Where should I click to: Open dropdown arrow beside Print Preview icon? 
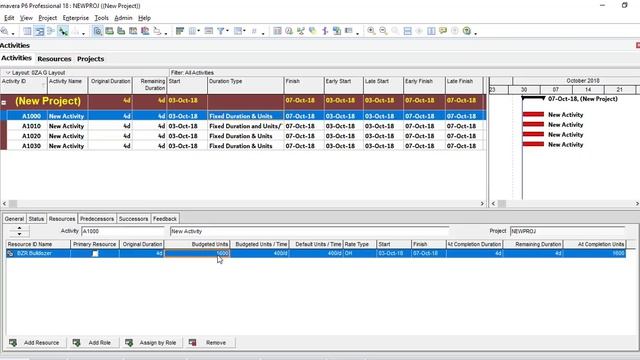tap(13, 33)
